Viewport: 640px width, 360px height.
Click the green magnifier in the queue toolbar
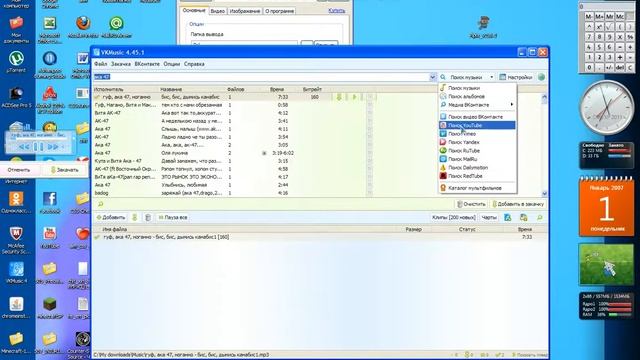tap(540, 218)
